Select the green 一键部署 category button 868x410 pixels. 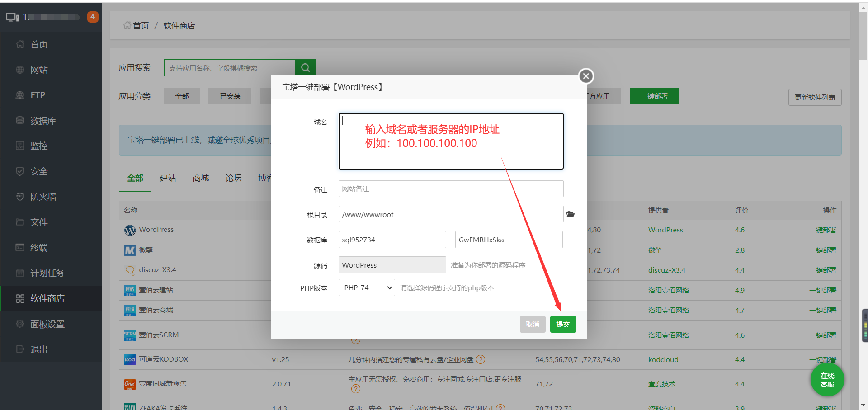(654, 96)
